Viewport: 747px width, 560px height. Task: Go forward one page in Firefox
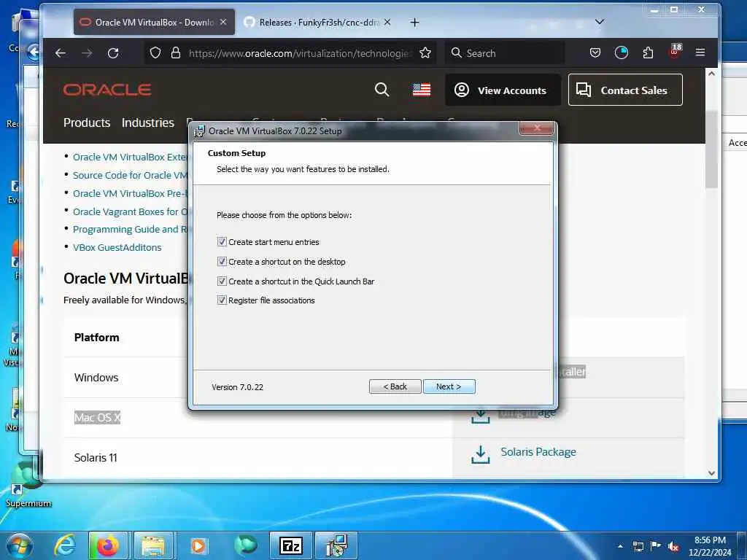click(x=87, y=52)
